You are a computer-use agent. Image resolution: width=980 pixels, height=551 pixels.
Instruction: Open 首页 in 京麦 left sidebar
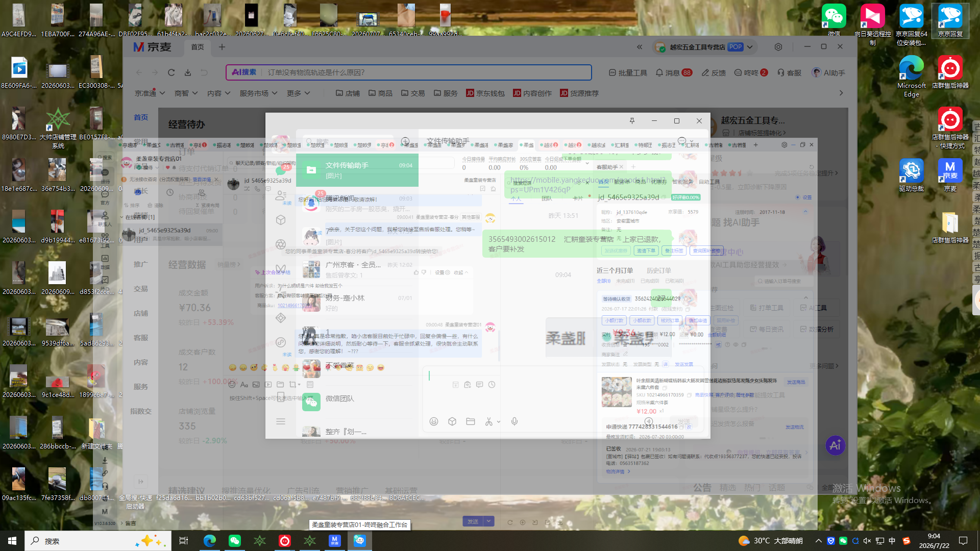coord(141,117)
